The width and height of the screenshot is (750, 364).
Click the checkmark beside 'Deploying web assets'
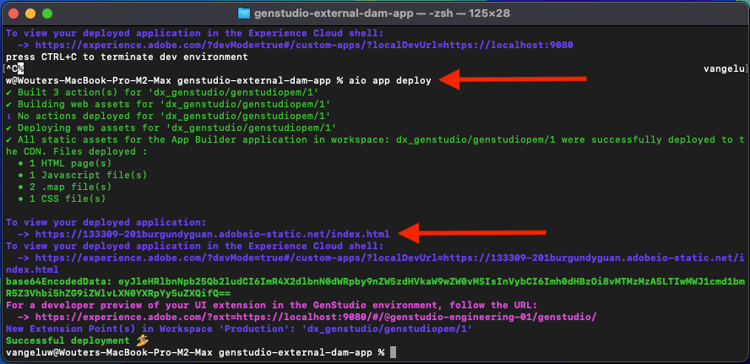pos(9,128)
